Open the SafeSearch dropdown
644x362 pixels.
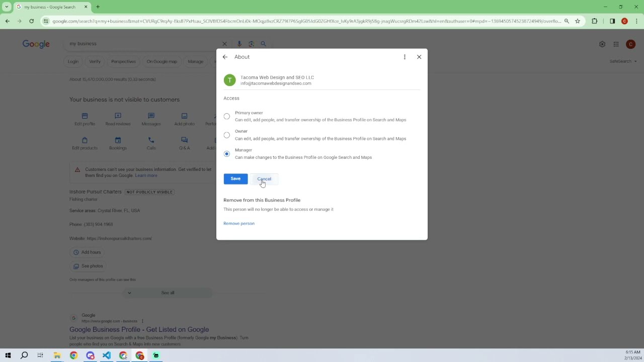pyautogui.click(x=623, y=61)
